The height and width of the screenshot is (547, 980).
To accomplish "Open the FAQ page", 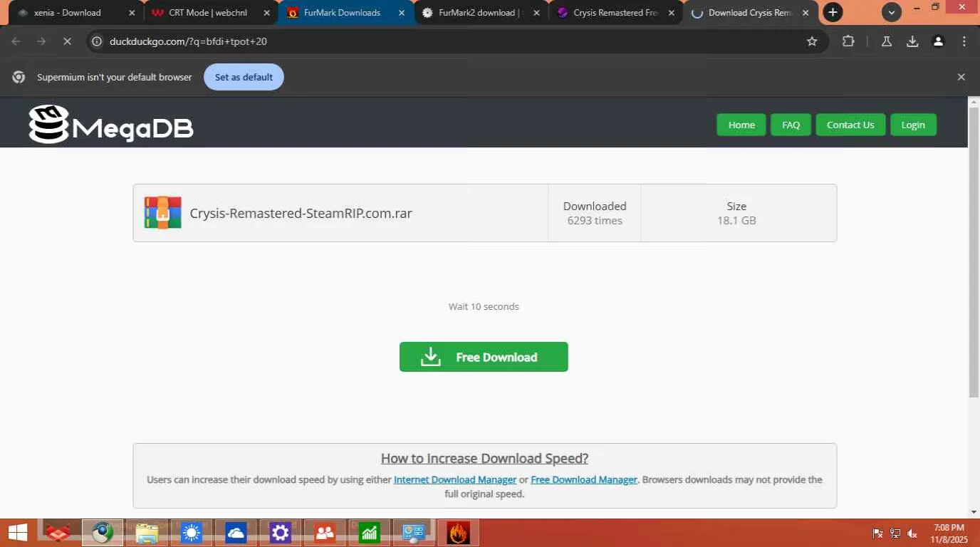I will [791, 125].
